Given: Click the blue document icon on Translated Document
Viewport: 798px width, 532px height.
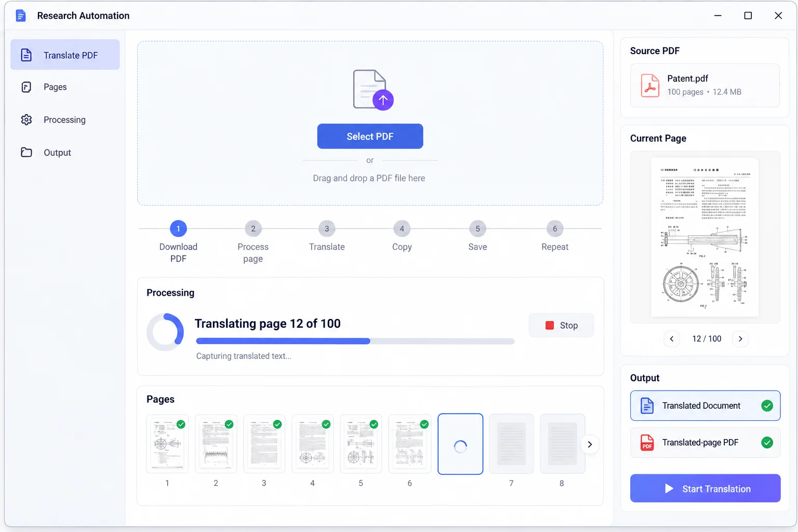Looking at the screenshot, I should point(647,406).
